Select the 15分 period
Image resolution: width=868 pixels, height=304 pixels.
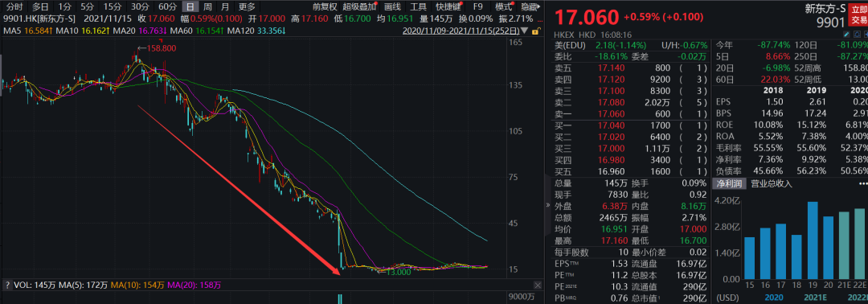tap(113, 7)
